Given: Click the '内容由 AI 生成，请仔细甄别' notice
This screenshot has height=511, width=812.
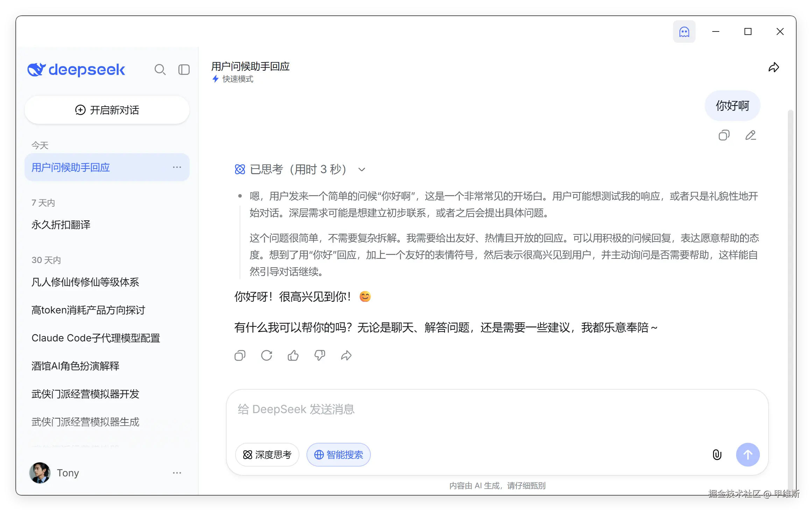Looking at the screenshot, I should click(497, 485).
